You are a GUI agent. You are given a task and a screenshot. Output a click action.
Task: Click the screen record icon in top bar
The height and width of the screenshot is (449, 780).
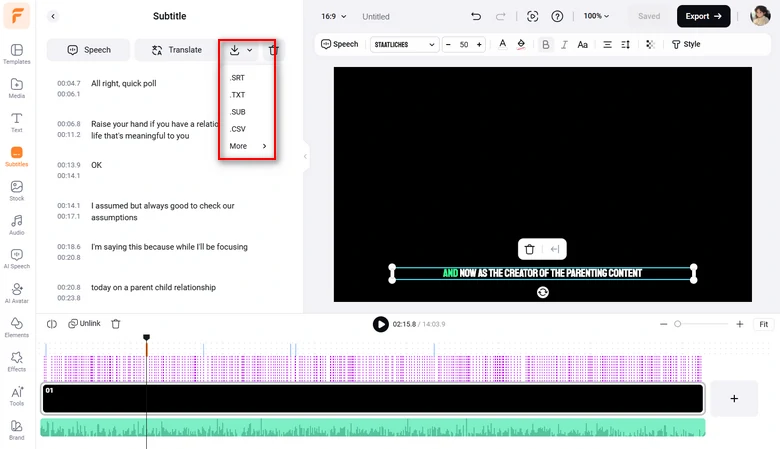(532, 16)
